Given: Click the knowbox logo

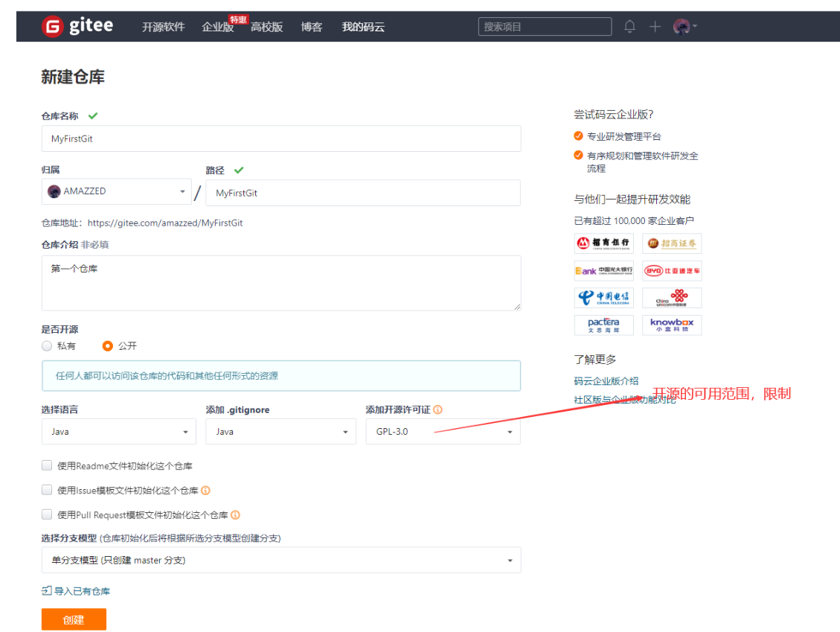Looking at the screenshot, I should (672, 325).
